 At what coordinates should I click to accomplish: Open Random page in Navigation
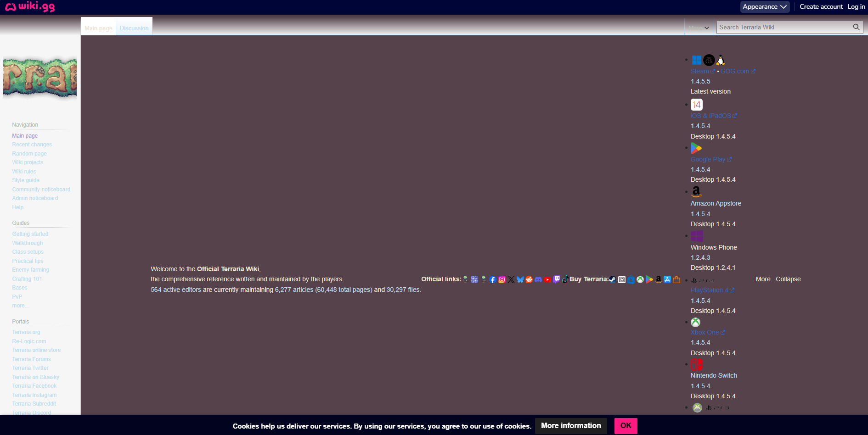point(29,154)
